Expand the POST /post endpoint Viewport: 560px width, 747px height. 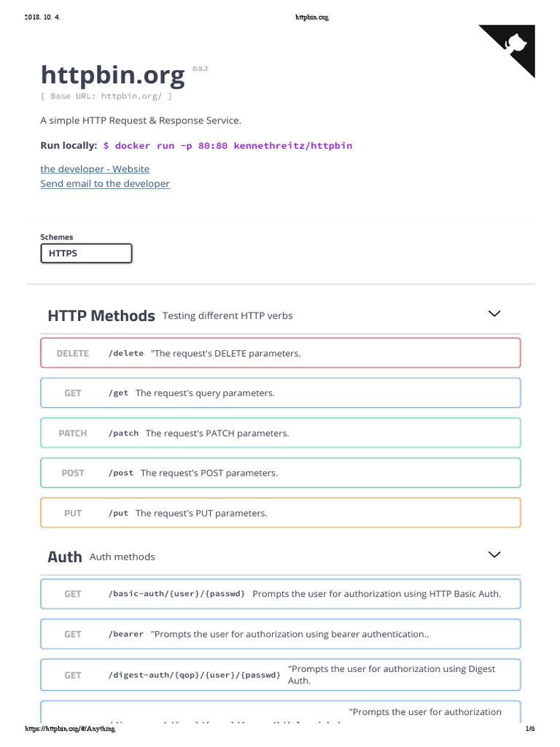point(281,473)
